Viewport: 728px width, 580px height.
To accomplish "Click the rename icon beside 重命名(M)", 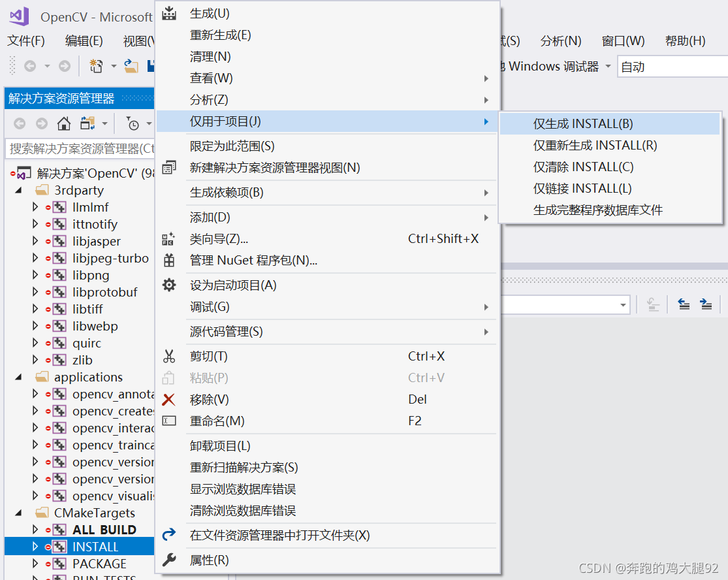I will (169, 421).
